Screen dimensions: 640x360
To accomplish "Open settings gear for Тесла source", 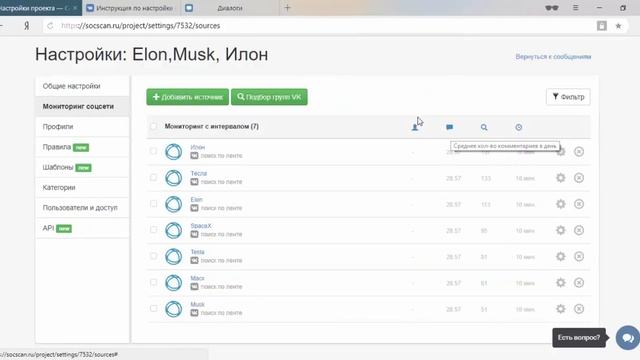I will [x=560, y=178].
